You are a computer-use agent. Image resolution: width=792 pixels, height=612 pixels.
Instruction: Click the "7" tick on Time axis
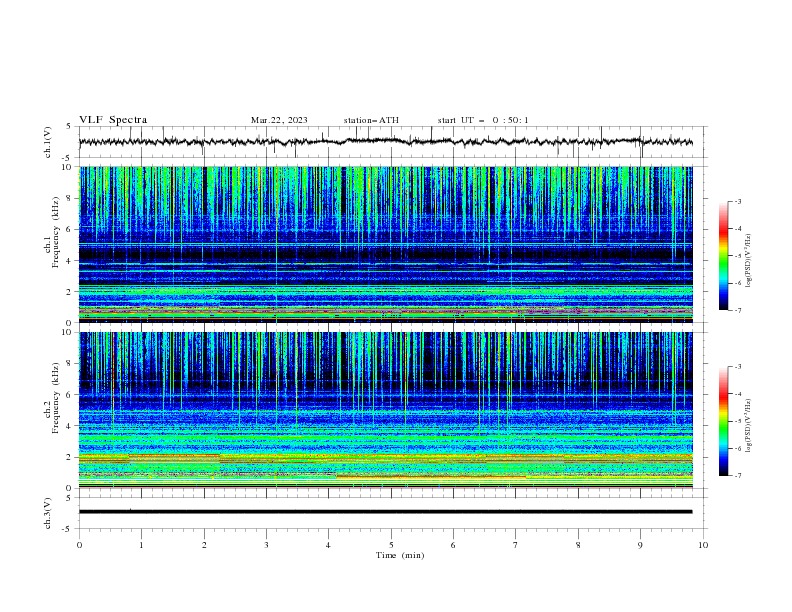point(516,545)
